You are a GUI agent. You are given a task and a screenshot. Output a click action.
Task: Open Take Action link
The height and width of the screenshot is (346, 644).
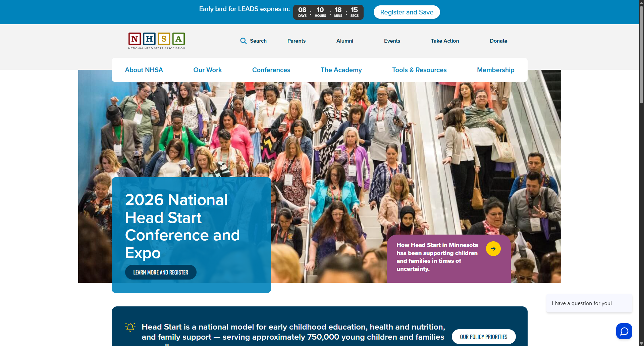pyautogui.click(x=445, y=41)
